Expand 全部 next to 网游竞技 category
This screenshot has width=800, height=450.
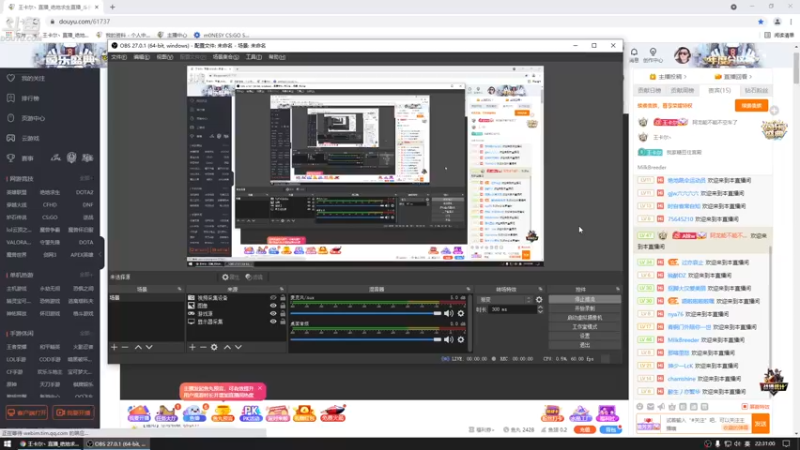click(86, 179)
